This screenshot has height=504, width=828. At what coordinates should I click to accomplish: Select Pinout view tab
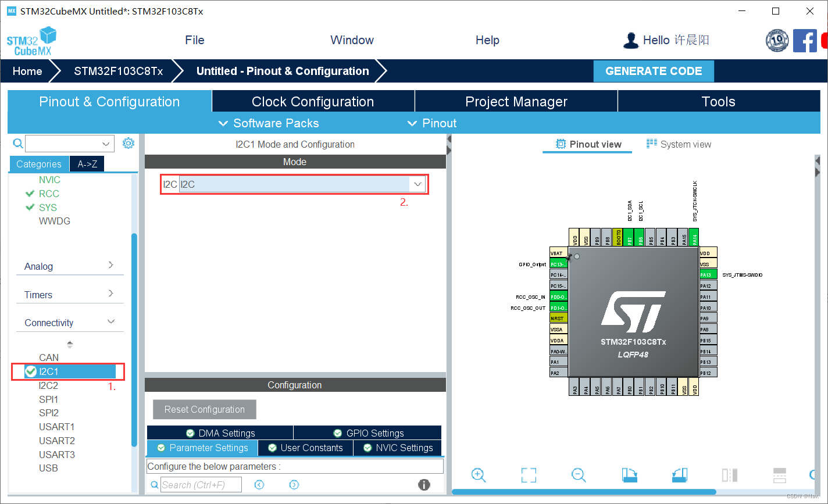point(588,144)
